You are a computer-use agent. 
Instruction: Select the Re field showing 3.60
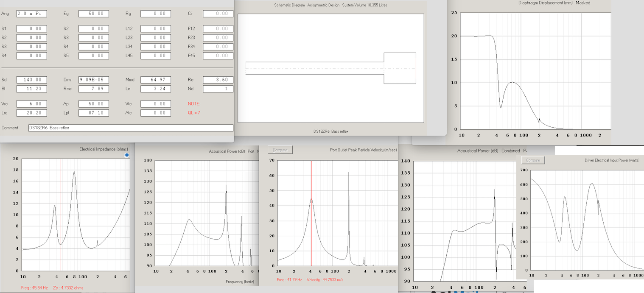pos(218,80)
